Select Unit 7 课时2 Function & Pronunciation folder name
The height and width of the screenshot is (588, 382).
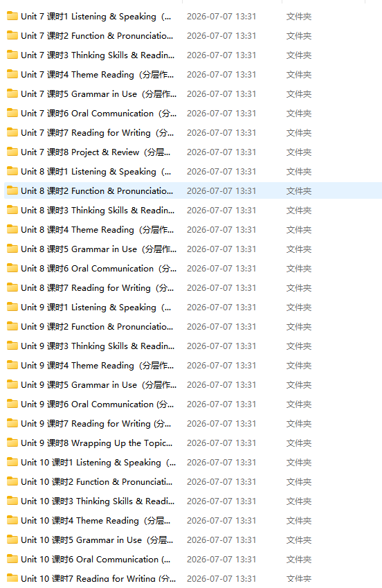pyautogui.click(x=97, y=35)
